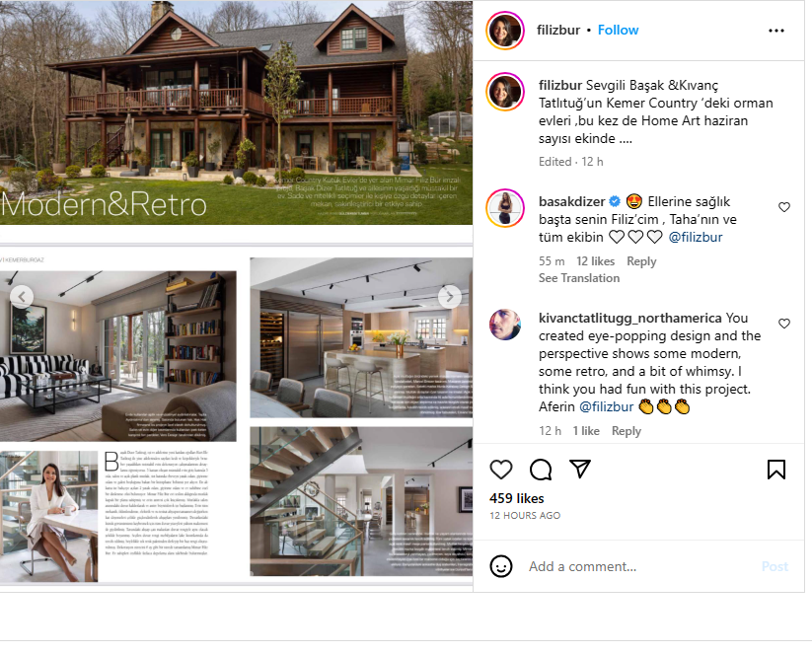View 12 likes on basakdizer's comment
This screenshot has width=812, height=654.
point(596,261)
